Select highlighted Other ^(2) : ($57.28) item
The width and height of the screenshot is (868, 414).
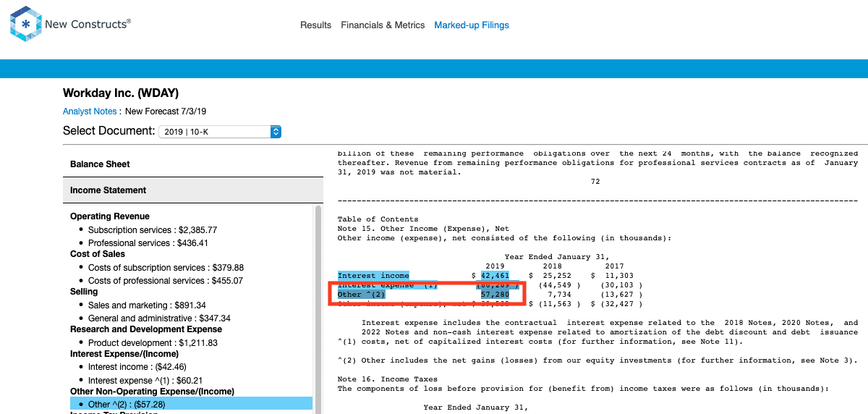[x=191, y=404]
